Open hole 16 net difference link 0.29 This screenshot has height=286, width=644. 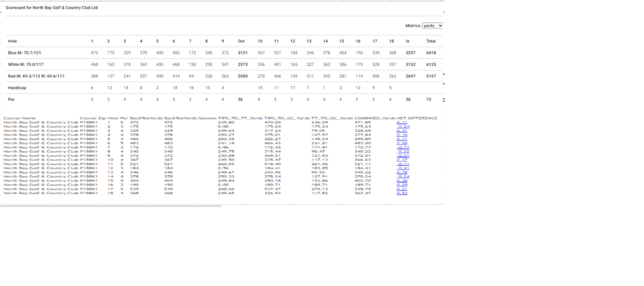pyautogui.click(x=402, y=184)
